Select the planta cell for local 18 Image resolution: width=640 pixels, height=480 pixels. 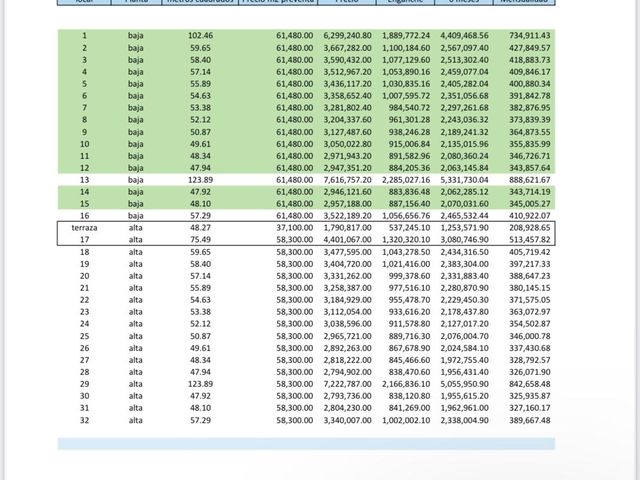coord(136,252)
